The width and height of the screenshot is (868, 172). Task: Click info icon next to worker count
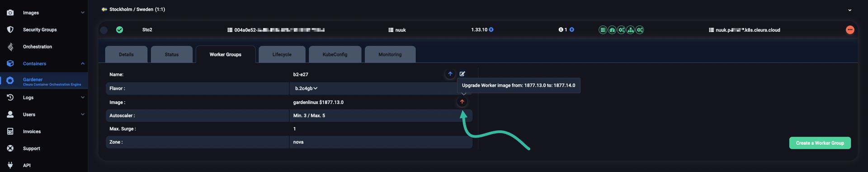tap(561, 30)
